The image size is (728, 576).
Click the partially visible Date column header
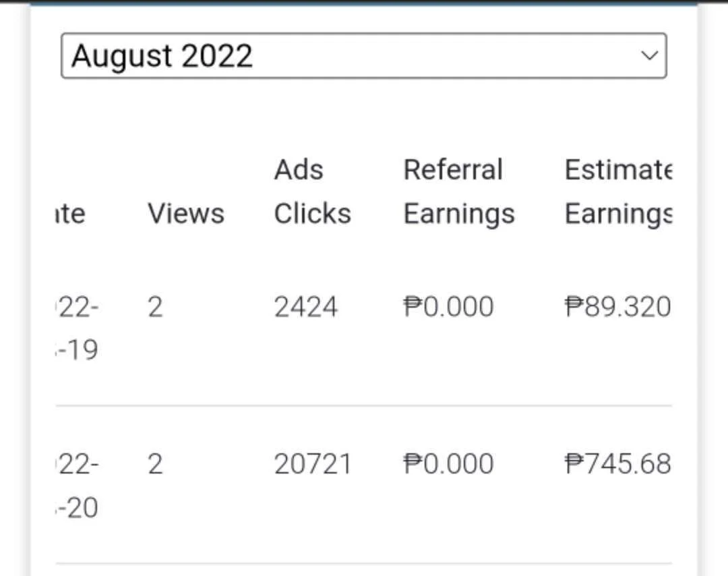(71, 214)
